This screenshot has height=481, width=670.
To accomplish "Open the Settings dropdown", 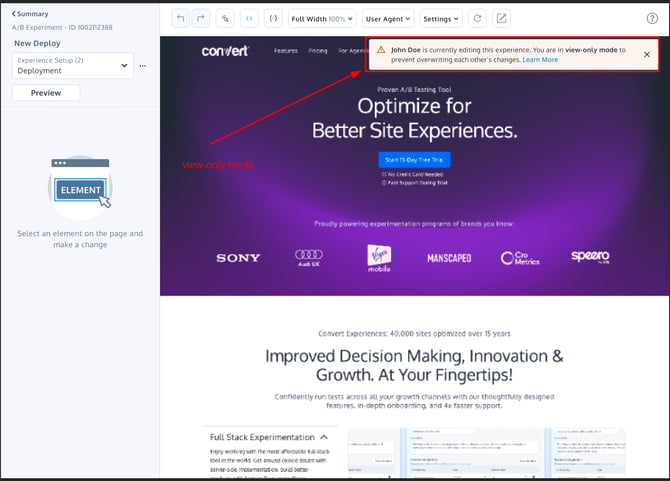I will pyautogui.click(x=441, y=19).
